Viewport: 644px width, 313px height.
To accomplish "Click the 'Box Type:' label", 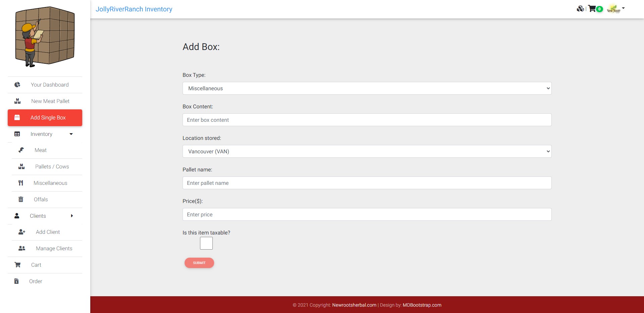I will [194, 75].
